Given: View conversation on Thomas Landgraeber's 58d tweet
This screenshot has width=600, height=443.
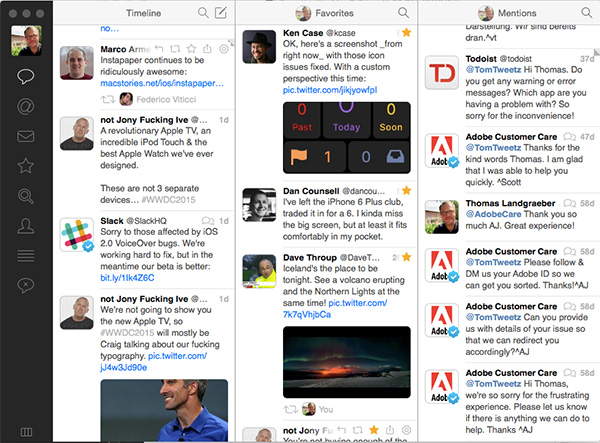Looking at the screenshot, I should click(x=569, y=203).
